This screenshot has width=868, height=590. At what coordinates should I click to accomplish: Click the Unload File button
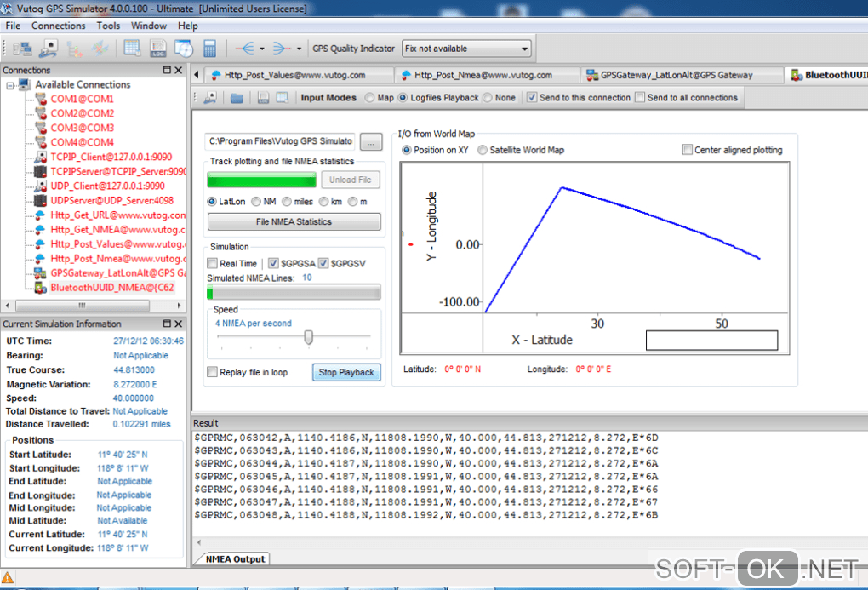[x=351, y=180]
